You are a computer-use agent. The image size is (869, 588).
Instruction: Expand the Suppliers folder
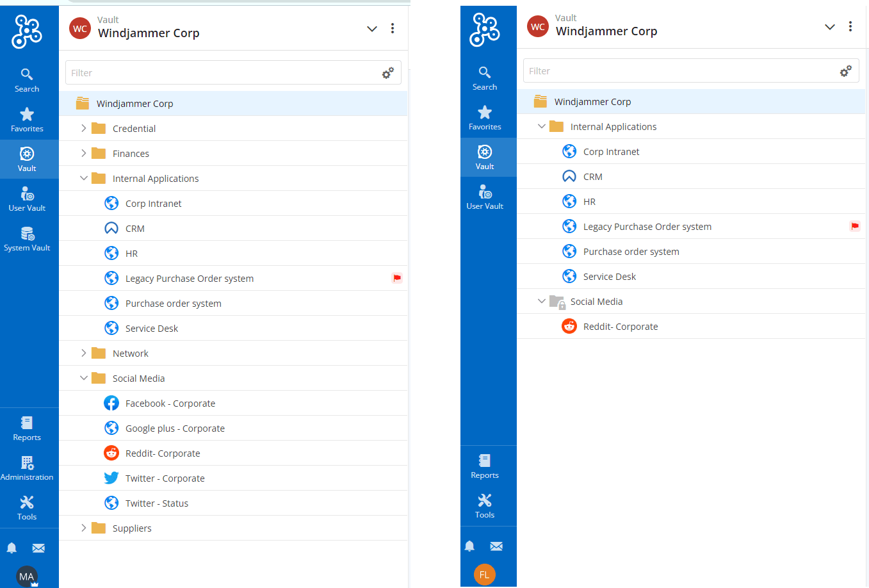[x=84, y=528]
